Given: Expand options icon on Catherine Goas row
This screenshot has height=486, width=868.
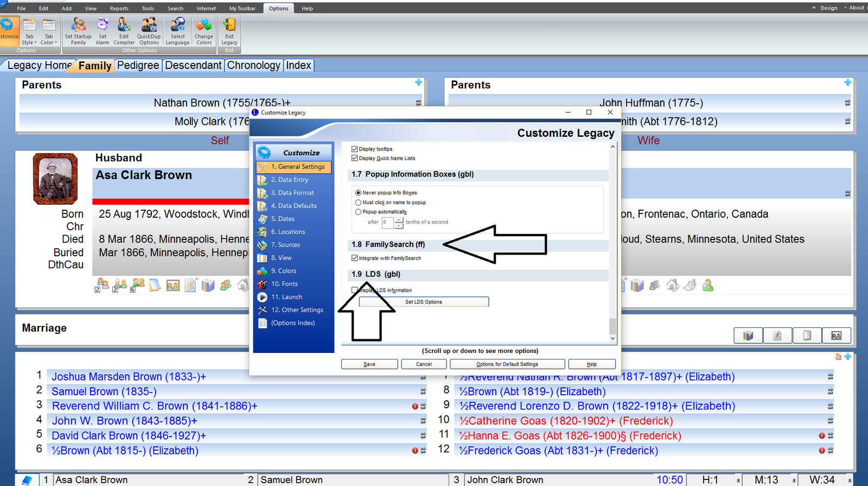Looking at the screenshot, I should click(831, 421).
